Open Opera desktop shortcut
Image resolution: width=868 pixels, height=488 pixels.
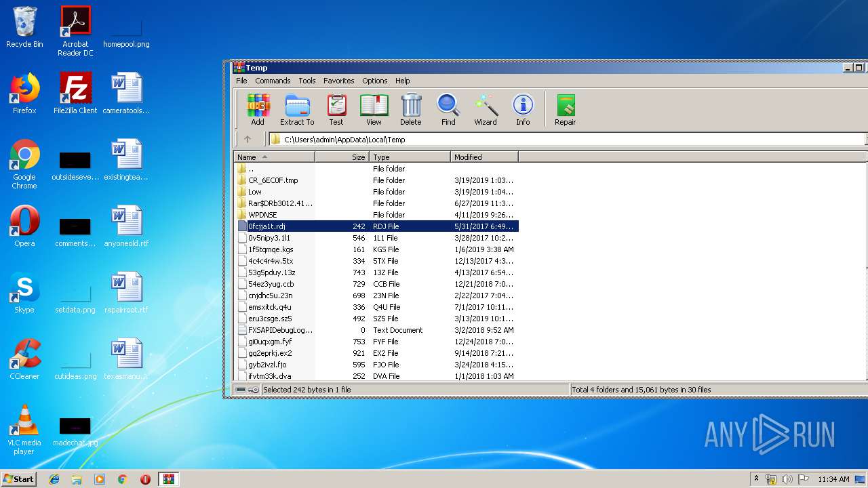(x=24, y=226)
